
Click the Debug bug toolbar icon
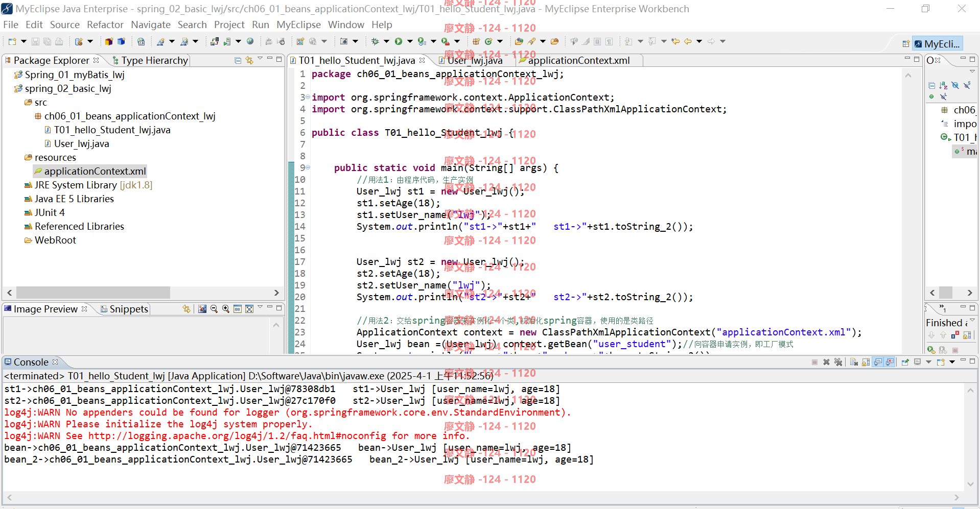pyautogui.click(x=375, y=41)
